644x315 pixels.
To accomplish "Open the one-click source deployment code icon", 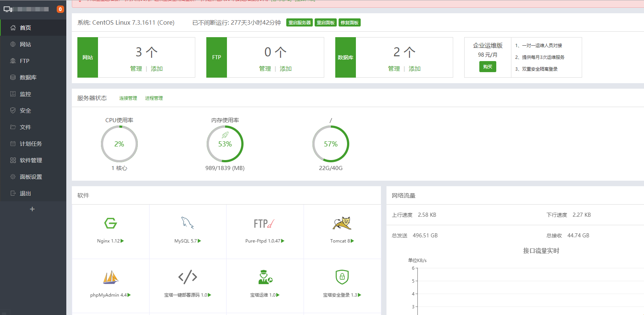I will click(188, 277).
